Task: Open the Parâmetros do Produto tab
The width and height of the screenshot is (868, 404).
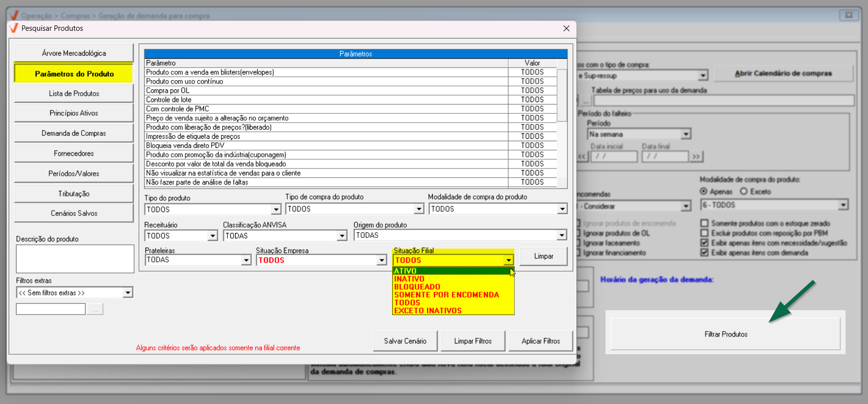Action: 74,74
